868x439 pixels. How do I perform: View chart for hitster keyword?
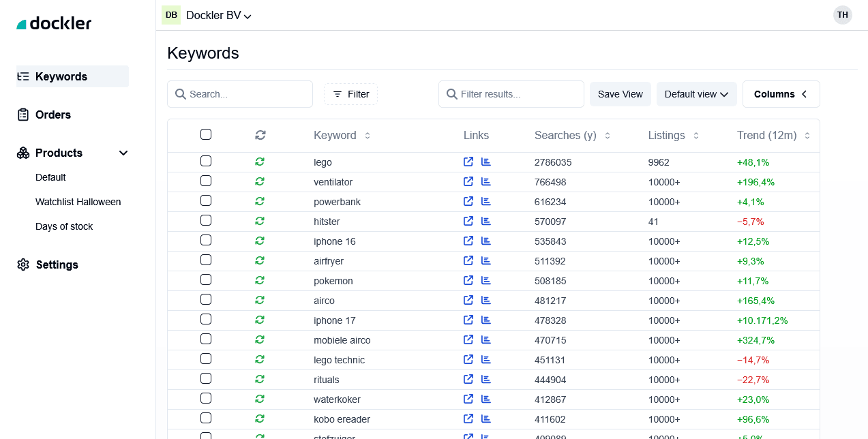[x=486, y=222]
